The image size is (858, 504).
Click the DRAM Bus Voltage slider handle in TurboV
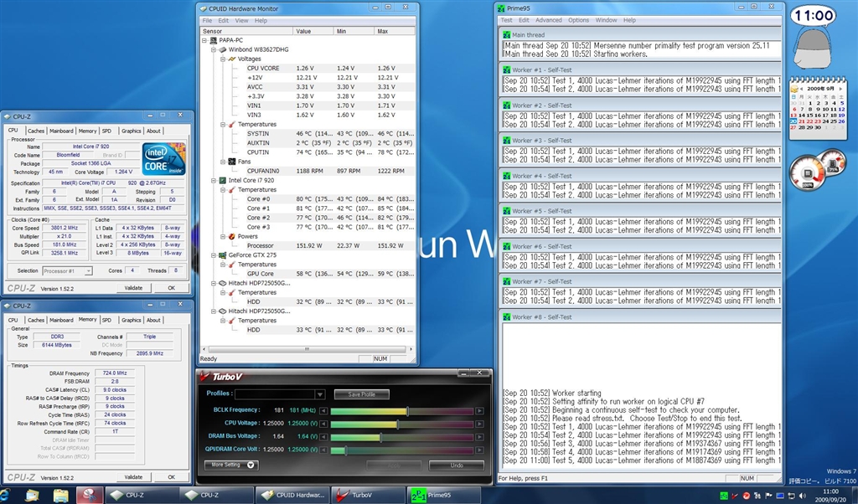tap(380, 437)
